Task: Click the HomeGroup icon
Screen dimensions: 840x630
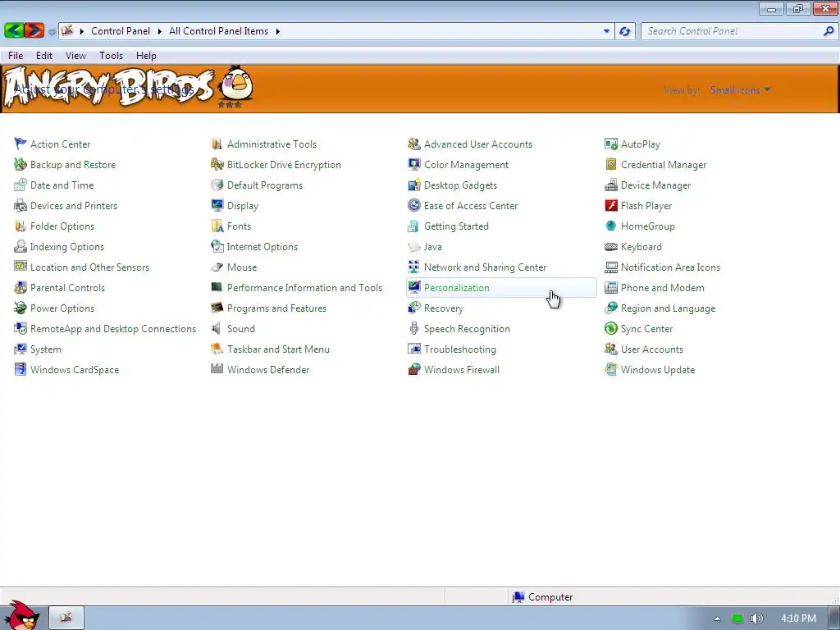Action: pos(610,226)
